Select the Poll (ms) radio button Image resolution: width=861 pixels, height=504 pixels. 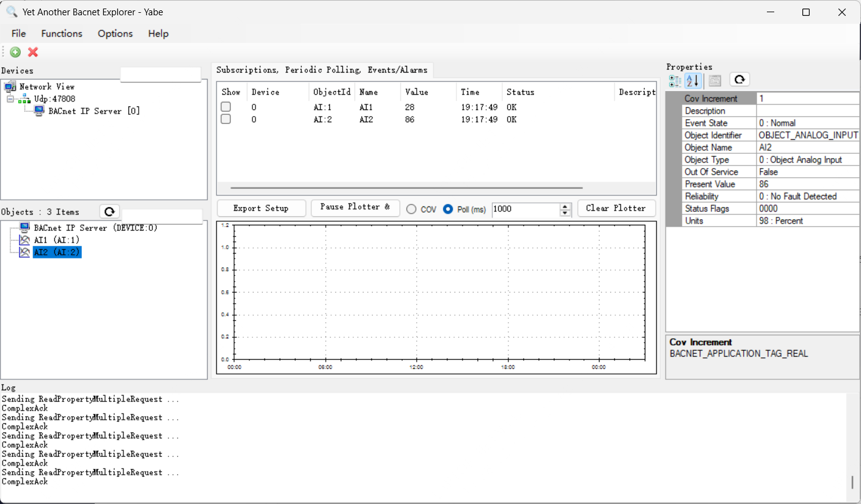pyautogui.click(x=448, y=209)
